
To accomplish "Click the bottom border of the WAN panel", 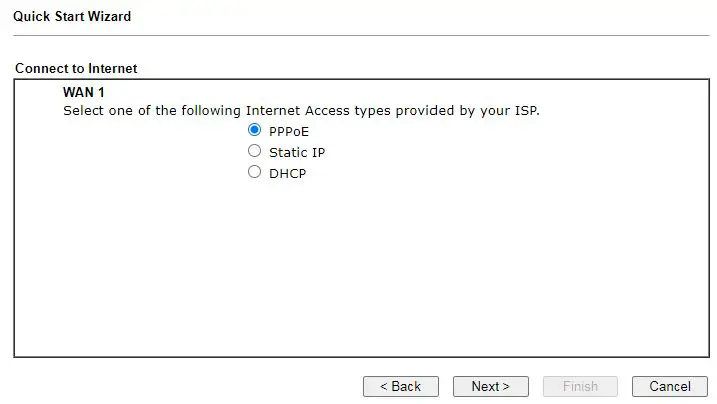I will click(360, 356).
